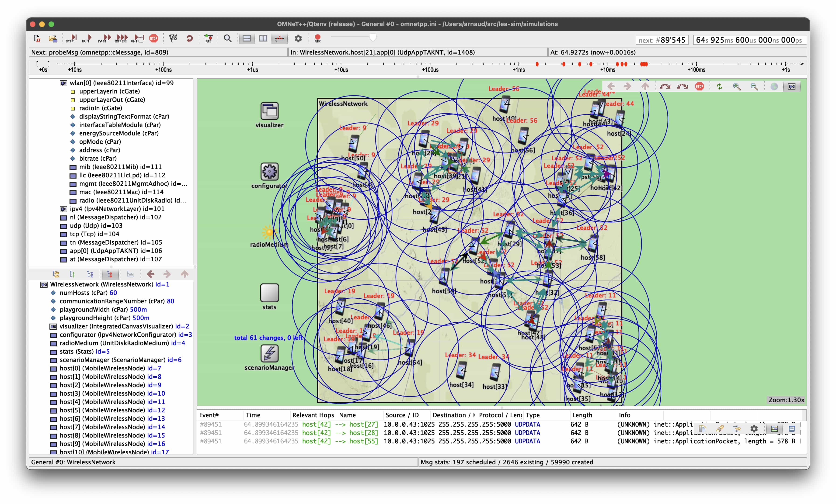
Task: Switch the object inspector to flat mode
Action: point(72,274)
